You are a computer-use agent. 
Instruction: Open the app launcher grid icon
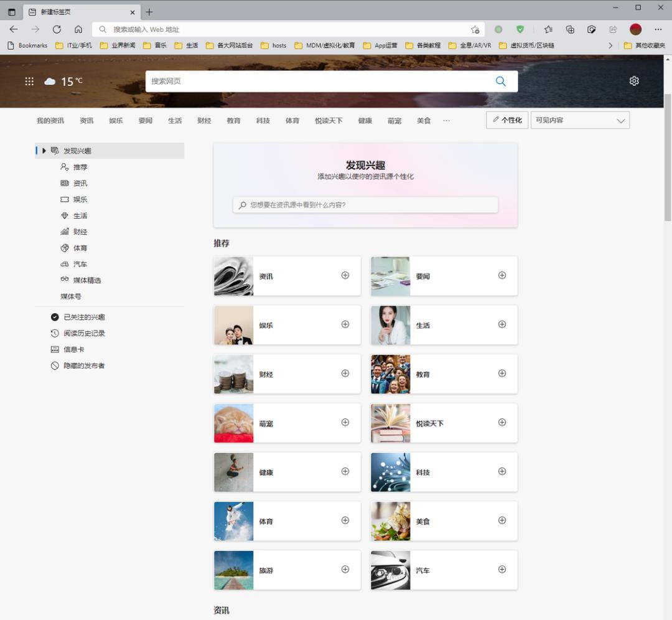click(x=29, y=82)
